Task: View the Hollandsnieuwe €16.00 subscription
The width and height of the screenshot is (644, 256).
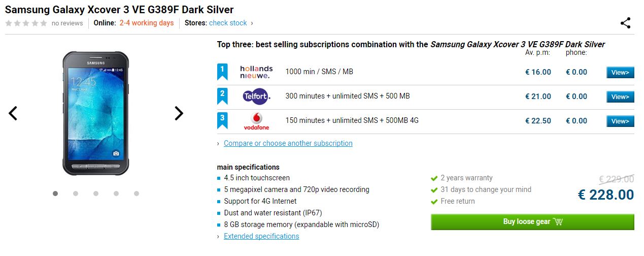Action: coord(620,73)
